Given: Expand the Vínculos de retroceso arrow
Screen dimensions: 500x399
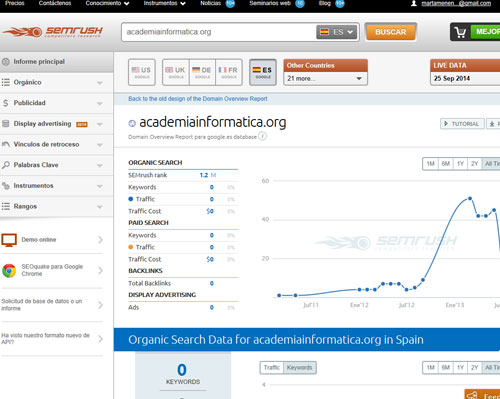Looking at the screenshot, I should [x=100, y=145].
